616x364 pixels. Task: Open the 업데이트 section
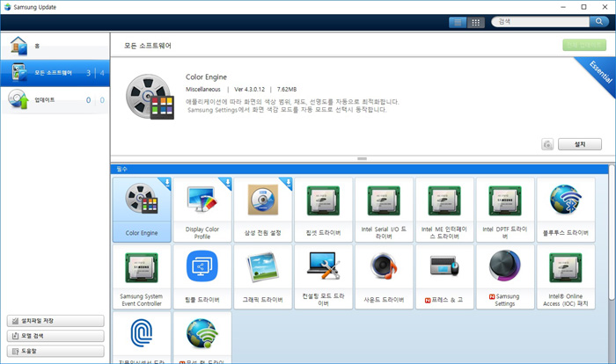coord(55,100)
